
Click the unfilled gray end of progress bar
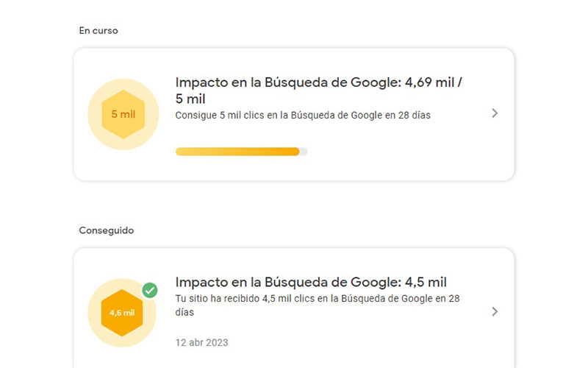coord(304,152)
